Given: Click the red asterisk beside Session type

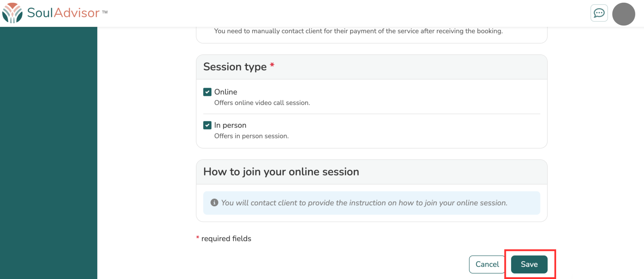Looking at the screenshot, I should coord(272,65).
